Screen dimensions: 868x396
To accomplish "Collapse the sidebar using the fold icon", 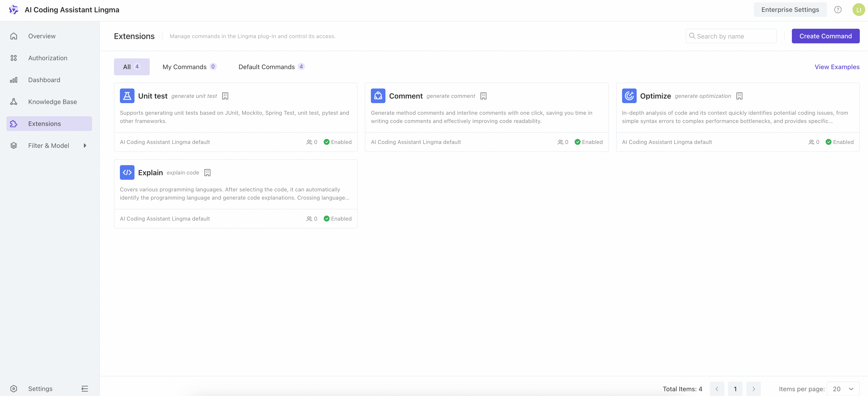I will coord(85,389).
